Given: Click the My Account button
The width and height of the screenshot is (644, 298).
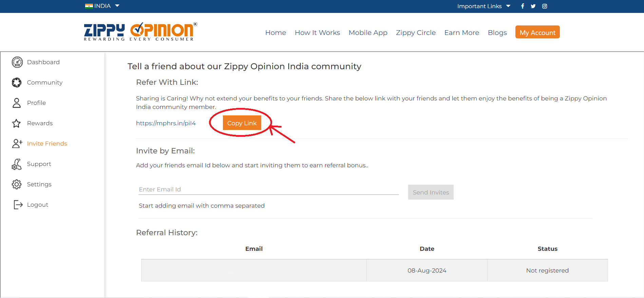Looking at the screenshot, I should point(537,32).
